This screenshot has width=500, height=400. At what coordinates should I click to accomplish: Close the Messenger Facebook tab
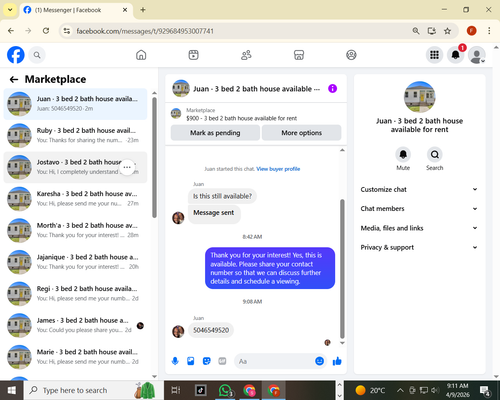click(125, 10)
